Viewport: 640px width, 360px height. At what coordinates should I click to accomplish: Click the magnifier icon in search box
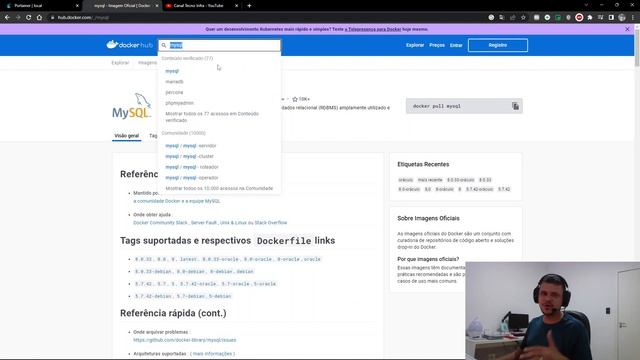click(164, 45)
